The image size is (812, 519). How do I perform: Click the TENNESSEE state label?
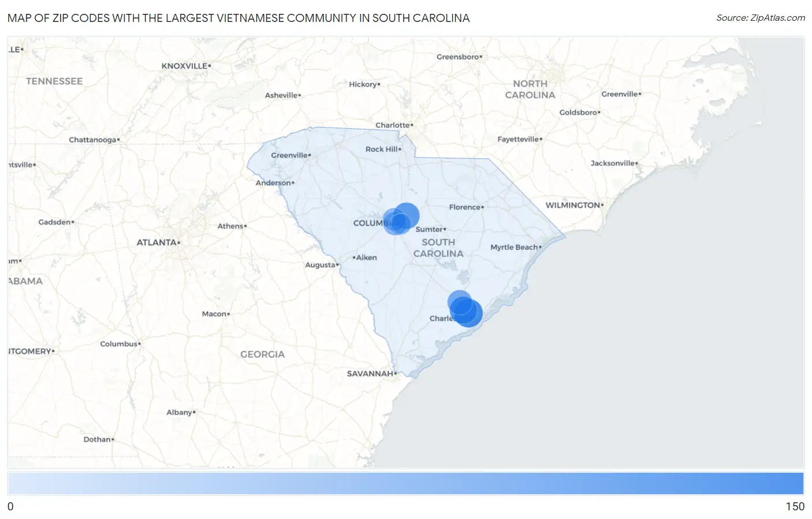[54, 81]
